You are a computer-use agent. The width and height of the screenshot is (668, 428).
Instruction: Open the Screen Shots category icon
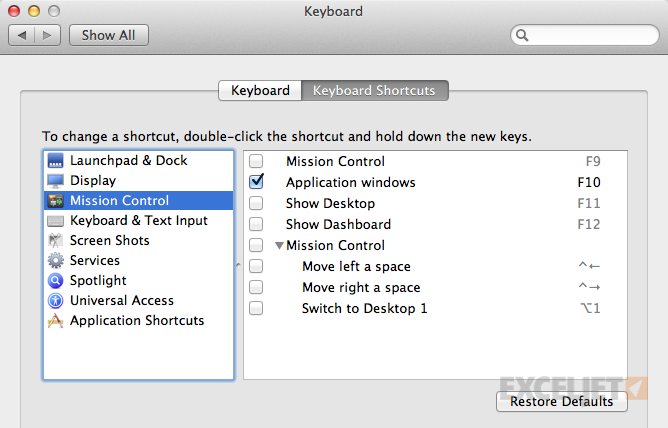pos(55,241)
